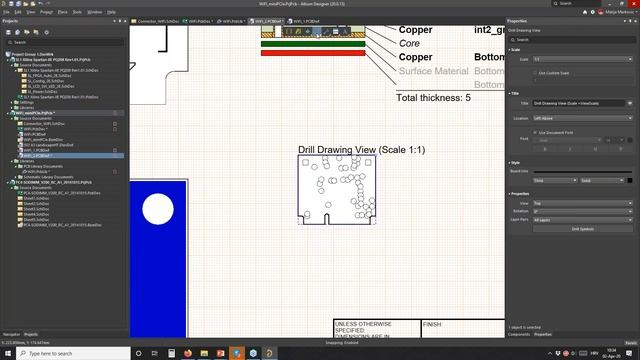The image size is (640, 360).
Task: Click the undo arrow in the title bar
Action: [40, 4]
